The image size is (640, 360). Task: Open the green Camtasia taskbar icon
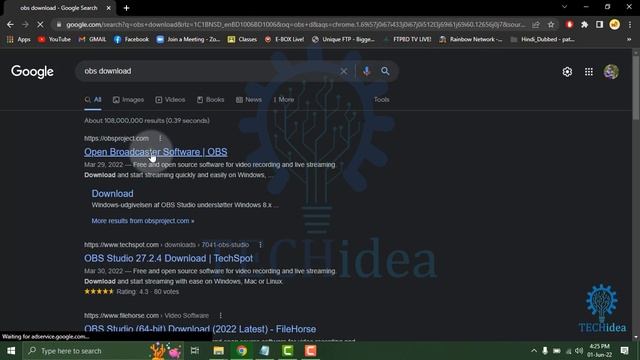pos(287,351)
